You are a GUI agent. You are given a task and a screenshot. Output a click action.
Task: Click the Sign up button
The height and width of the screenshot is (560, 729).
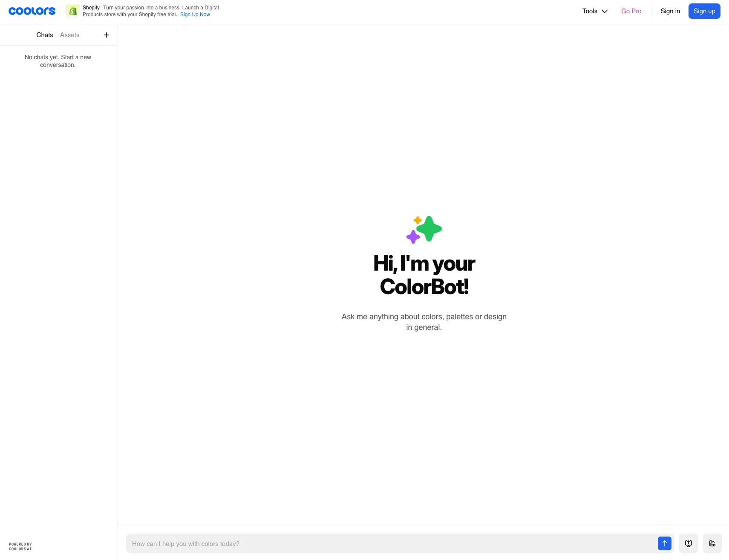[704, 11]
